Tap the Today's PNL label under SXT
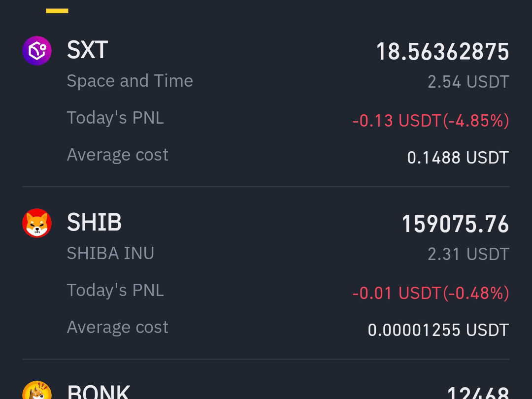532x399 pixels. [x=115, y=118]
